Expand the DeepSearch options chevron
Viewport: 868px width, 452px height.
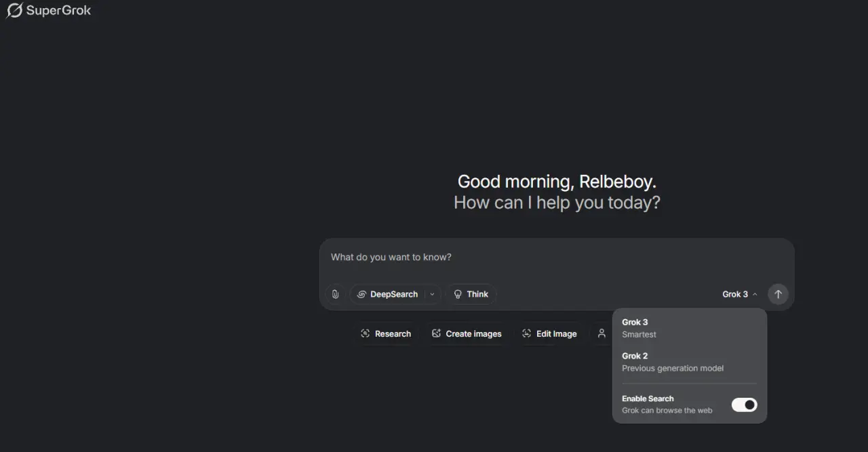433,294
